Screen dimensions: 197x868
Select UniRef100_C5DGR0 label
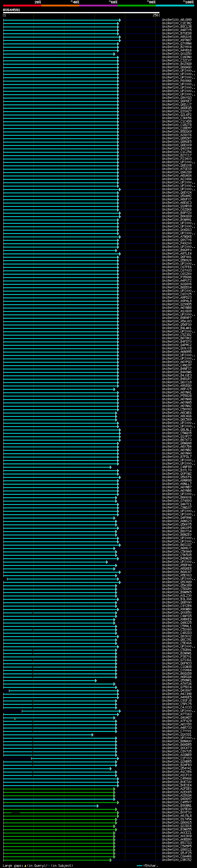click(x=177, y=589)
